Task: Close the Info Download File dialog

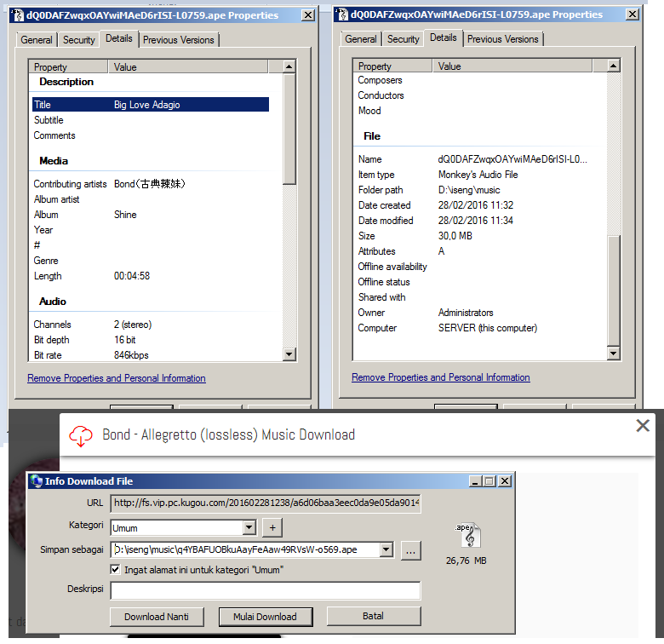Action: [x=504, y=481]
